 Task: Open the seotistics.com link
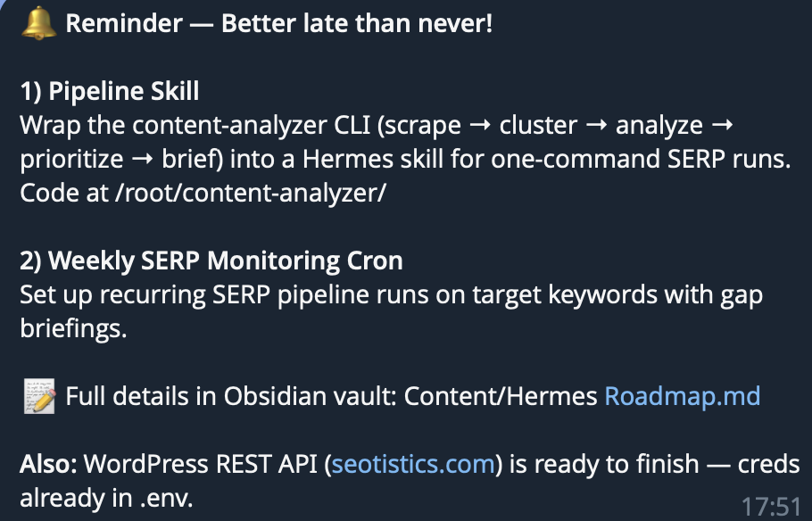point(413,464)
